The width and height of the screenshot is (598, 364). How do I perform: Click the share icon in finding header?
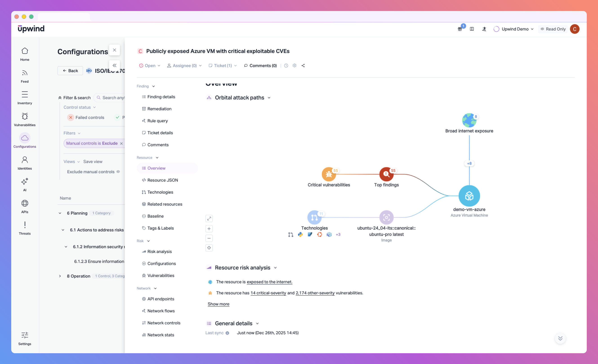point(303,65)
